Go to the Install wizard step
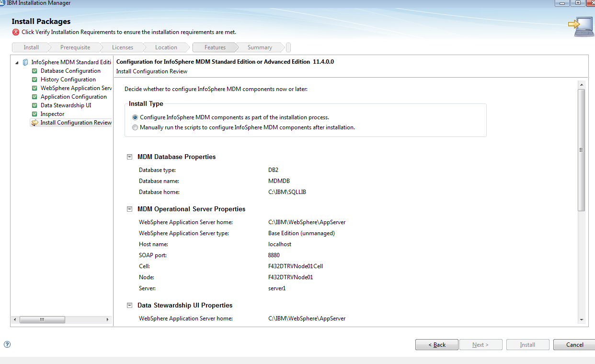595x364 pixels. (31, 47)
